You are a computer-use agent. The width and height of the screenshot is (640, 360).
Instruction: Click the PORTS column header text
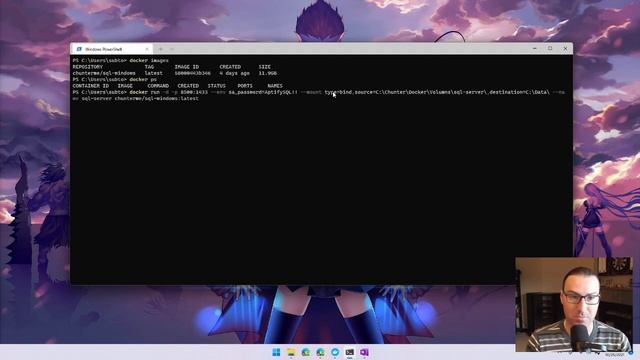click(245, 86)
